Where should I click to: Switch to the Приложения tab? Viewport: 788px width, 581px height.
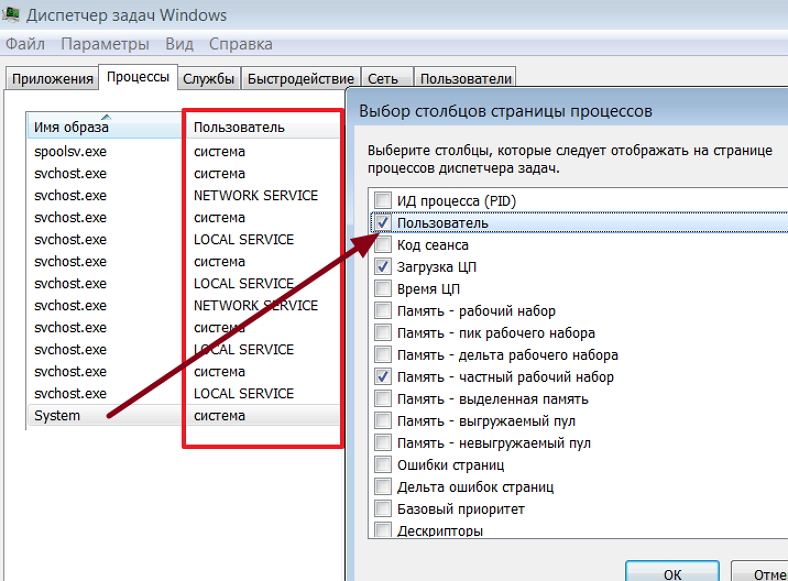point(52,79)
